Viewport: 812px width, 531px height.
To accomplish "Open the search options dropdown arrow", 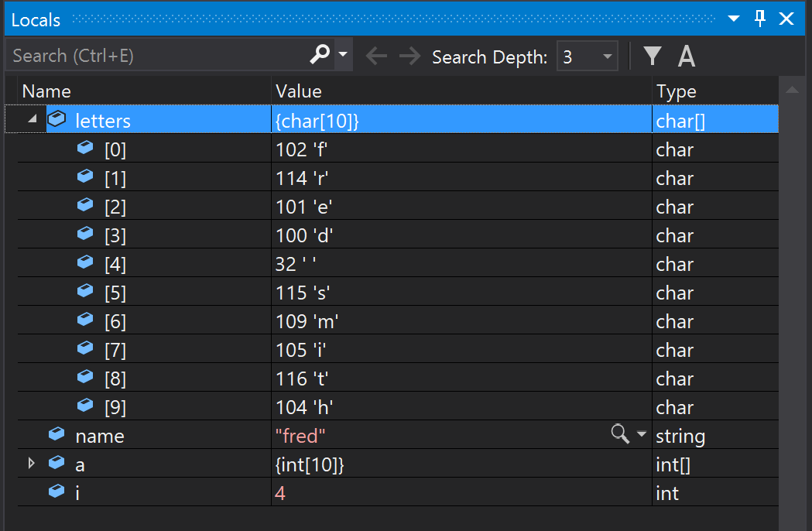I will point(341,54).
